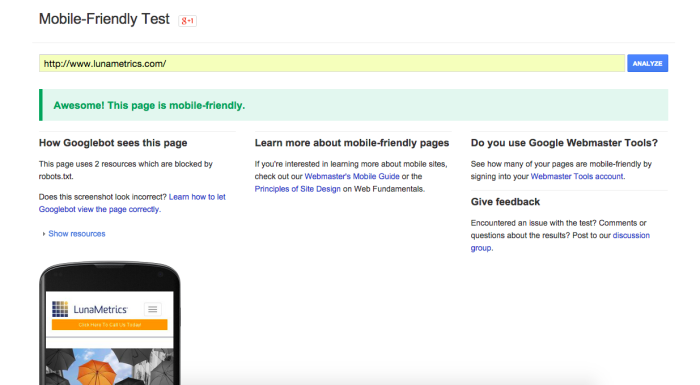Click the 'How Googlebot sees this page' heading
700x385 pixels.
coord(113,143)
